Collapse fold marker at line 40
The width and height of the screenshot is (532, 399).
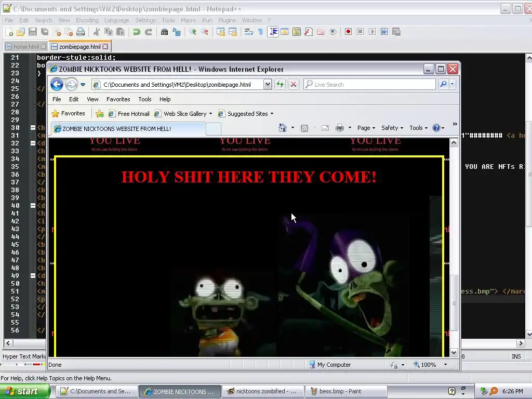point(33,206)
